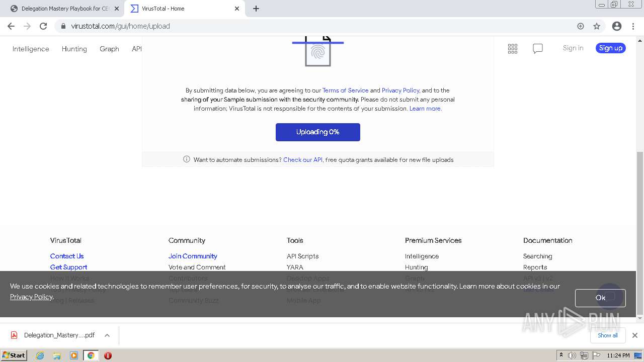Switch to the Delegation Mastery Playbook tab

tap(65, 9)
